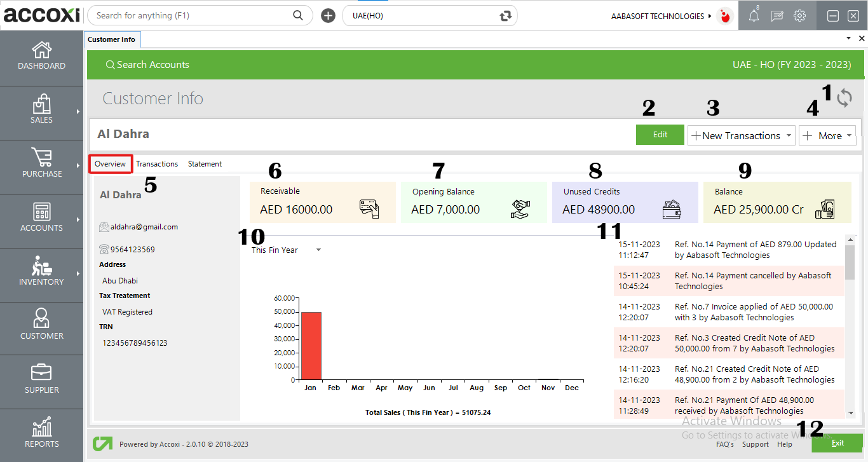Open the More options dropdown

coord(827,135)
